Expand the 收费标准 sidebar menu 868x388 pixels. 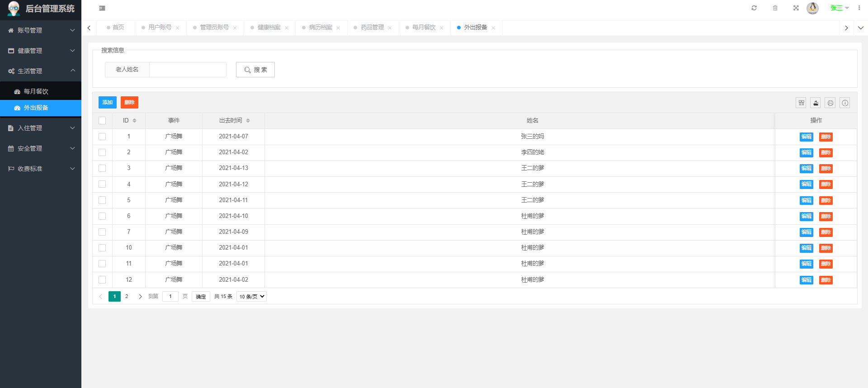click(41, 169)
